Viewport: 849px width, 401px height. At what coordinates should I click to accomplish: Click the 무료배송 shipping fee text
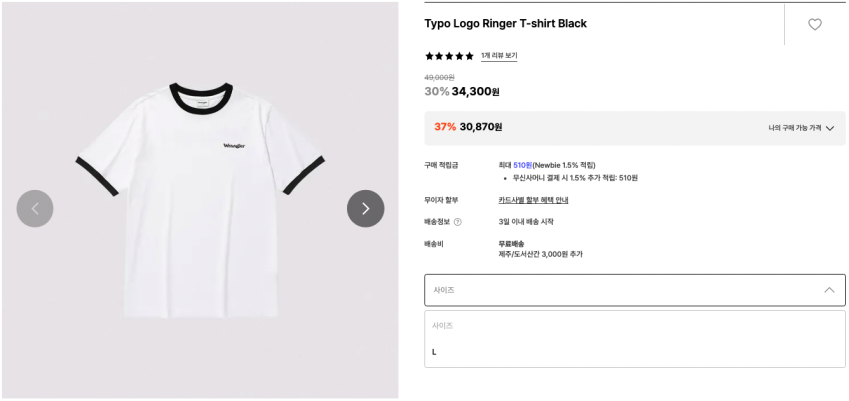point(511,243)
